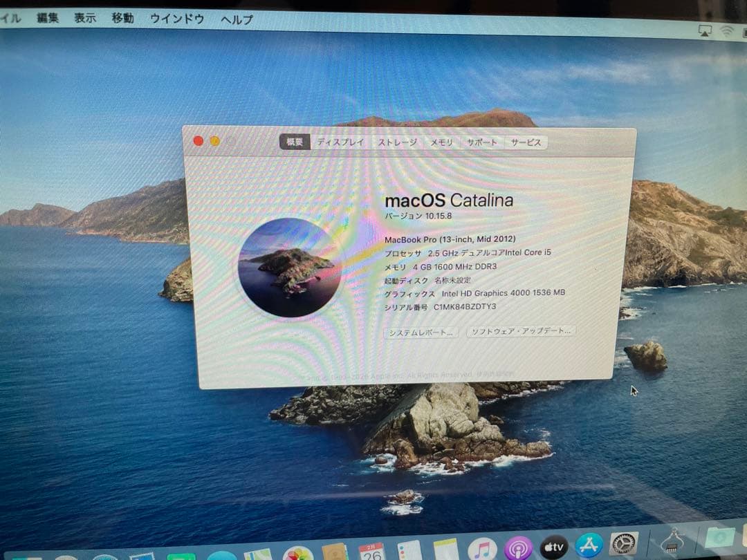Click the System Information chip icon in Dock
This screenshot has height=560, width=747.
[x=673, y=541]
